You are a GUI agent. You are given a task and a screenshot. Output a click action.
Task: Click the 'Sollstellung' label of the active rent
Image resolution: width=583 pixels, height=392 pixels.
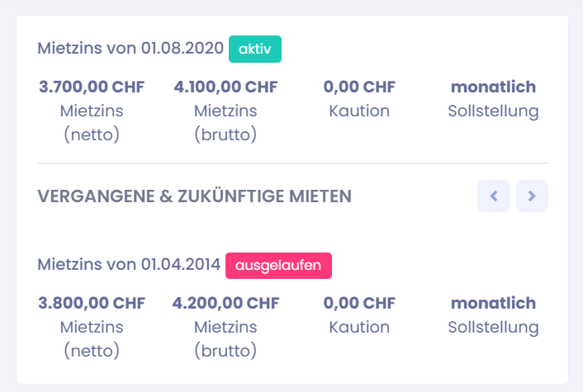coord(493,111)
